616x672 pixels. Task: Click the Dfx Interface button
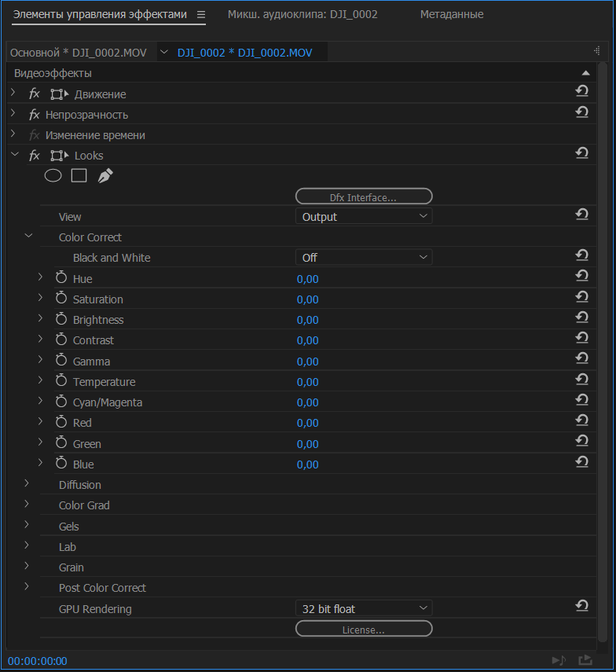point(364,196)
